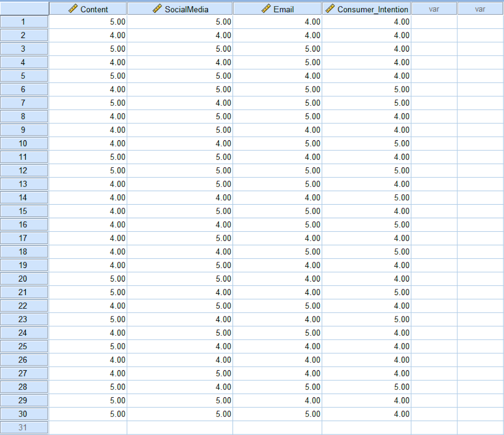This screenshot has height=435, width=504.
Task: Click the scale measure icon beside Email
Action: [266, 9]
